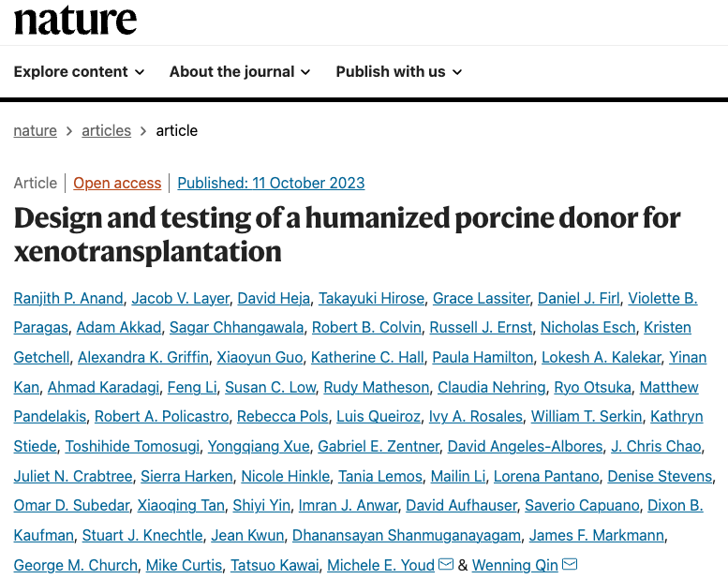Go to the nature breadcrumb link
Image resolution: width=728 pixels, height=579 pixels.
click(x=35, y=131)
